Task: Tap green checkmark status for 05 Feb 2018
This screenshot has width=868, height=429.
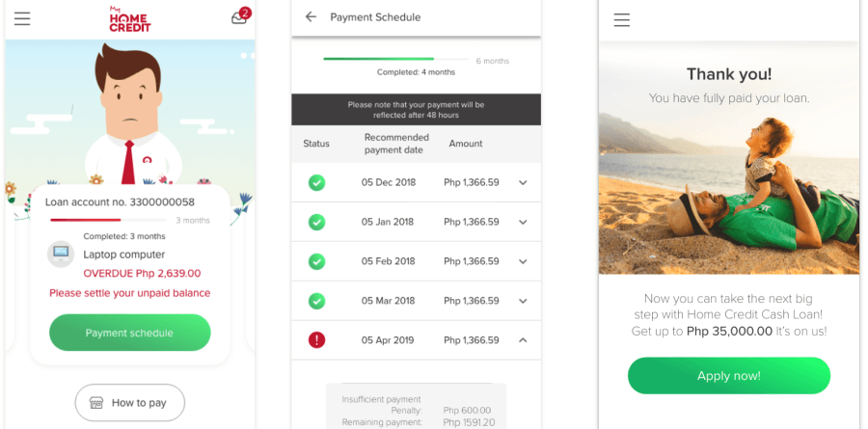Action: [316, 261]
